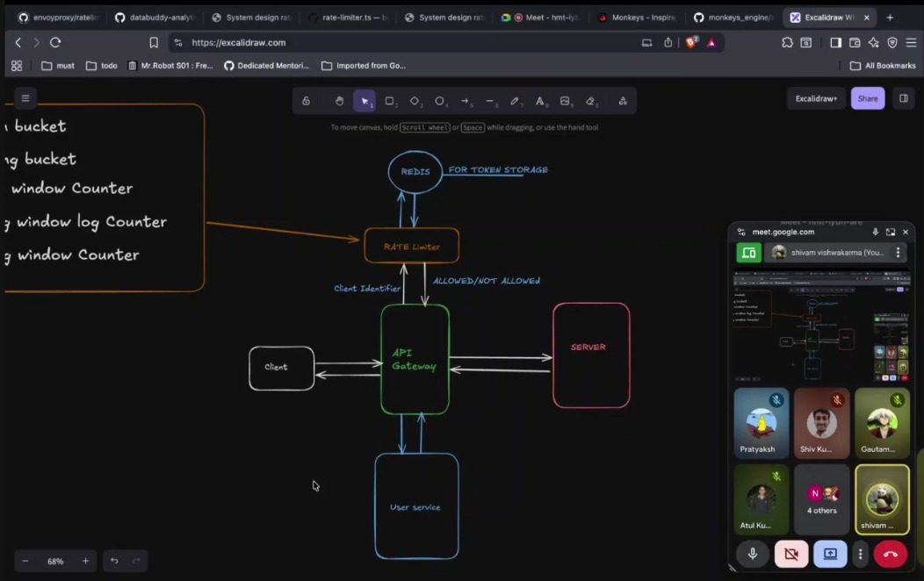Click the shared screen preview thumbnail in Meet
This screenshot has width=924, height=581.
821,326
